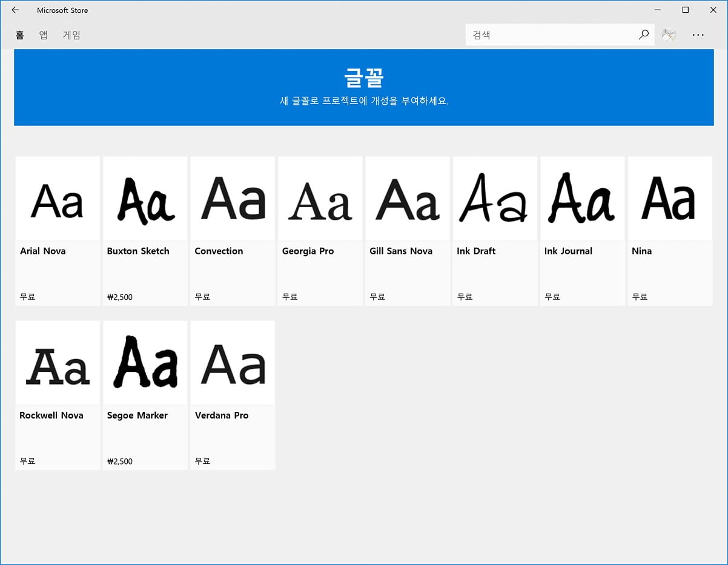Open the Ink Journal font preview
728x565 pixels.
coord(583,199)
